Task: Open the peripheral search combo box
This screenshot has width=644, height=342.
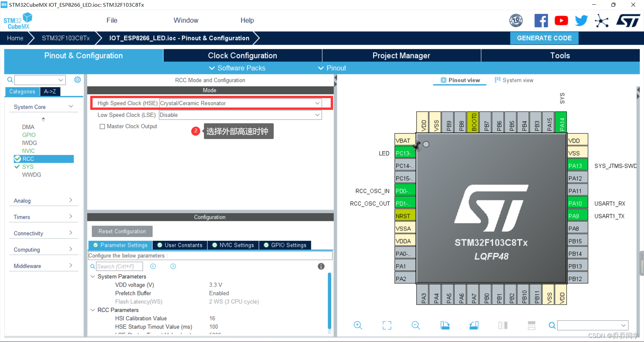Action: (x=40, y=80)
